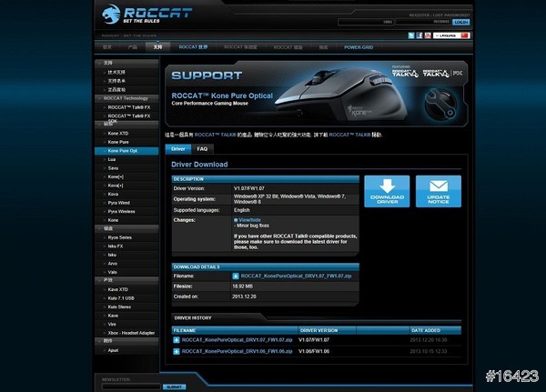Switch to the FAQ tab
The image size is (546, 392).
[x=202, y=148]
